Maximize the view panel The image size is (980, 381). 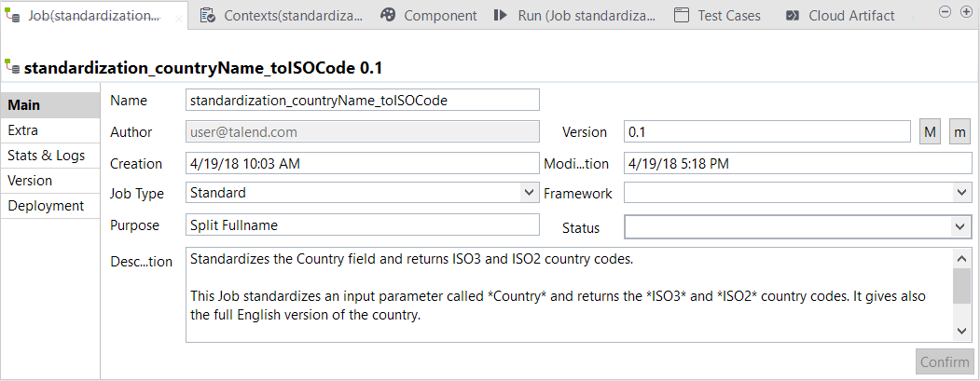point(964,11)
